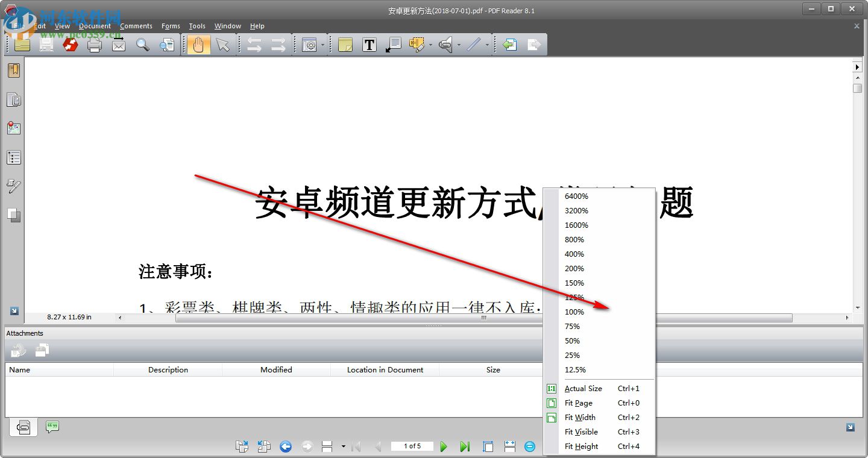The image size is (868, 458).
Task: Click the Modified column header
Action: pyautogui.click(x=276, y=370)
